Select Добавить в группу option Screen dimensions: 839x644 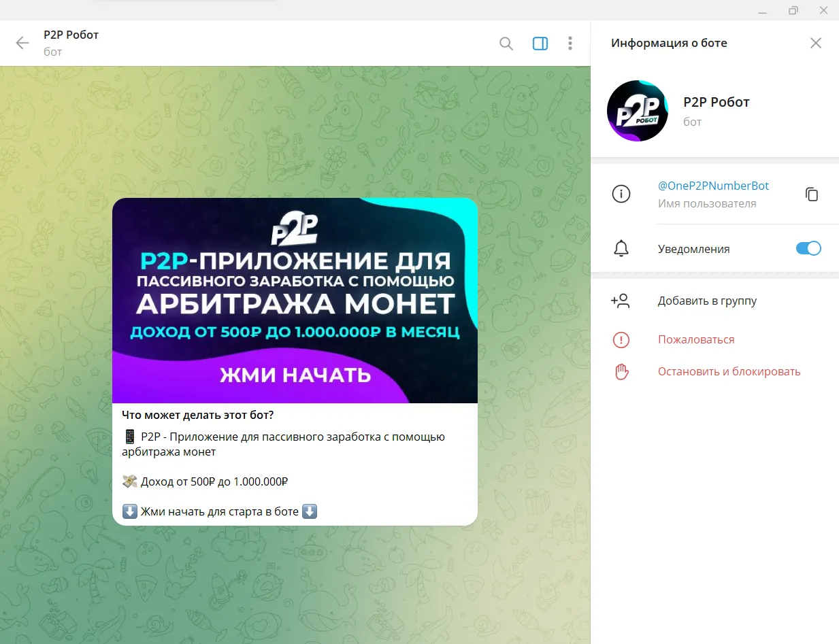point(707,301)
